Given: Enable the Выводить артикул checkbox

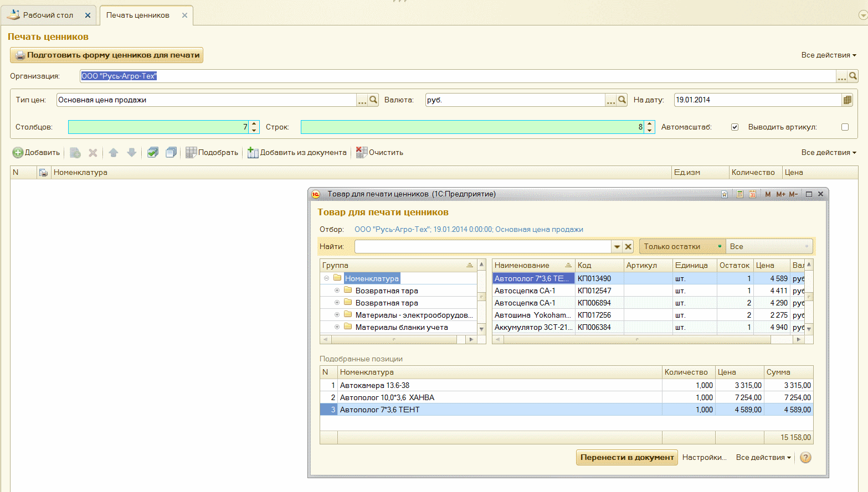Looking at the screenshot, I should [845, 127].
